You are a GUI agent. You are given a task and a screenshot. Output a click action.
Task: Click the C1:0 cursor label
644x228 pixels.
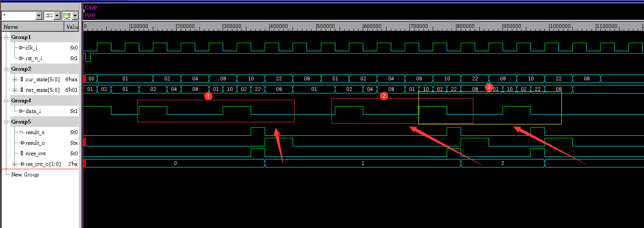(91, 7)
